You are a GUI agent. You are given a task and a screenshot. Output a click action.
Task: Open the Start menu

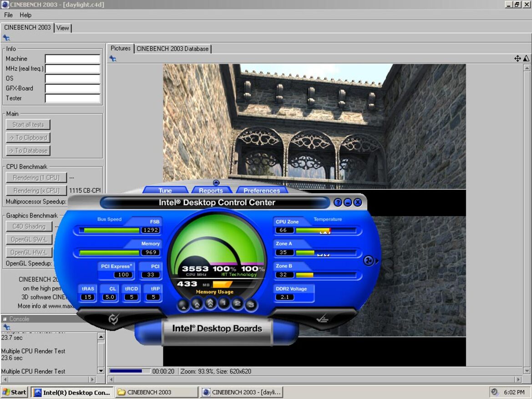click(x=15, y=392)
